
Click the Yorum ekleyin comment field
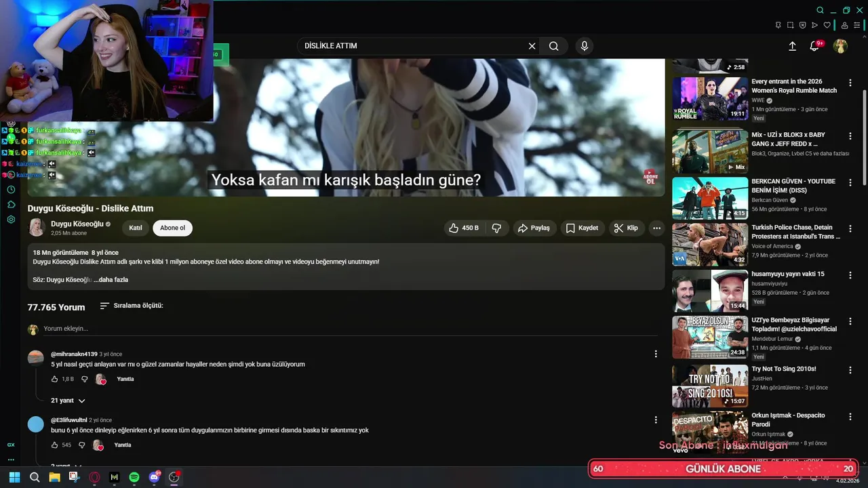tap(350, 329)
